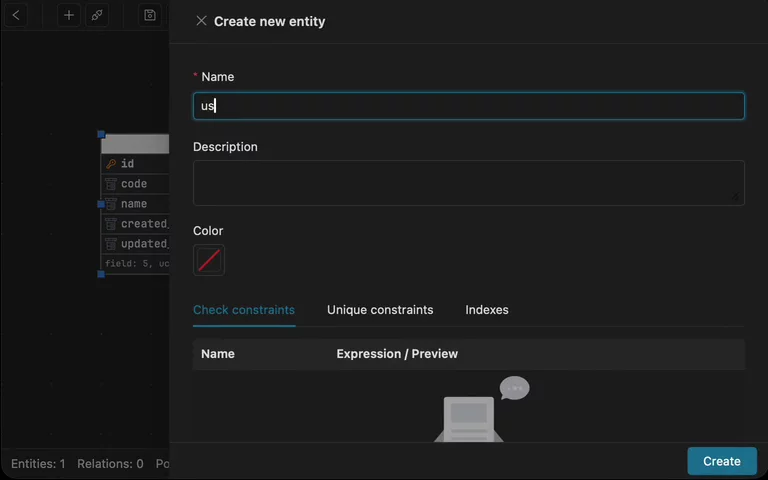Click the Create button

point(722,461)
